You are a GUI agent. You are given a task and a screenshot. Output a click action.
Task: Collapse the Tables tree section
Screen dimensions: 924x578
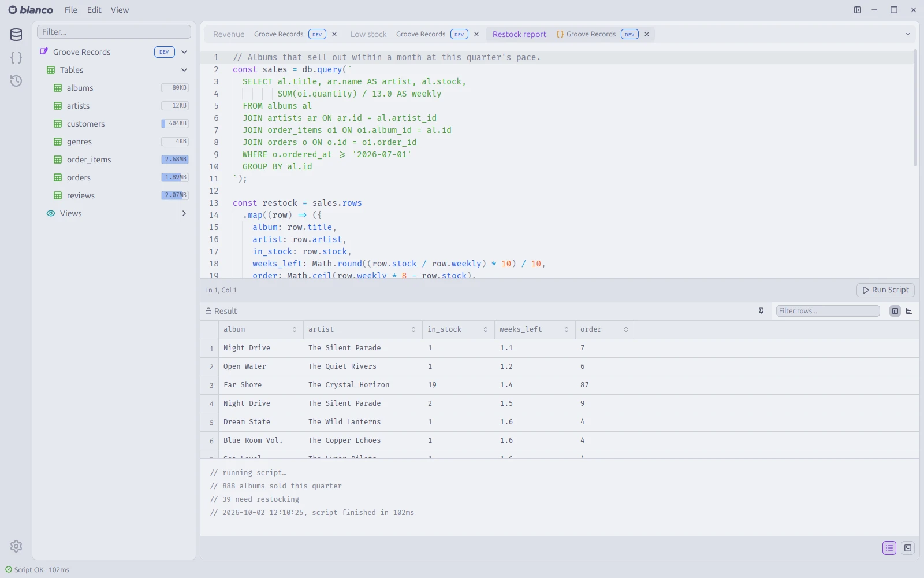184,70
